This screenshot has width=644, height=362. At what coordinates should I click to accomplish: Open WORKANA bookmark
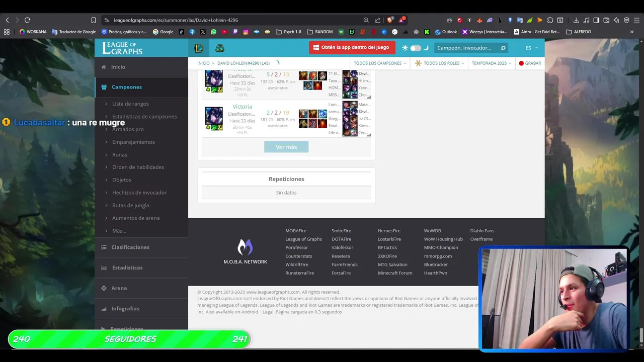click(x=33, y=32)
